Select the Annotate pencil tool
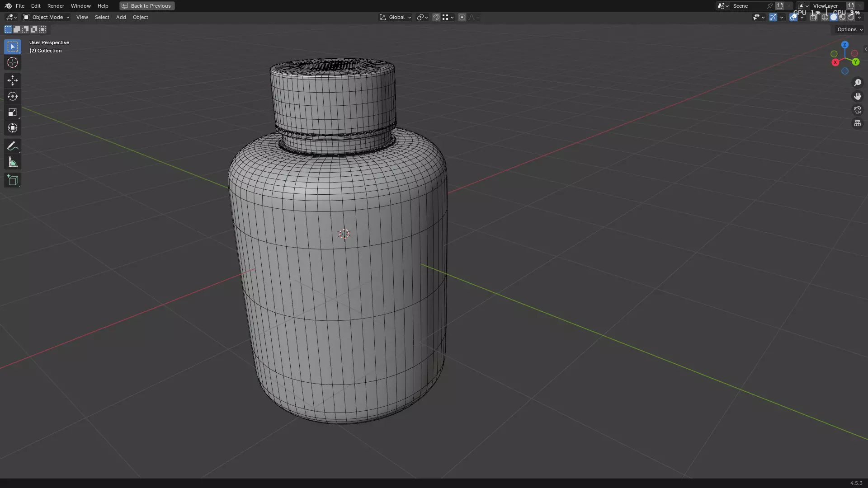The width and height of the screenshot is (868, 488). 12,146
